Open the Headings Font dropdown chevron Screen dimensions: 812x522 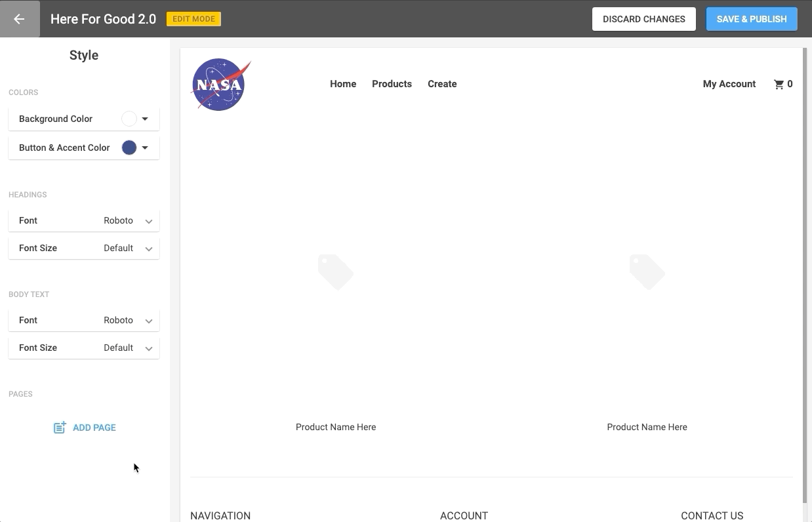[149, 221]
